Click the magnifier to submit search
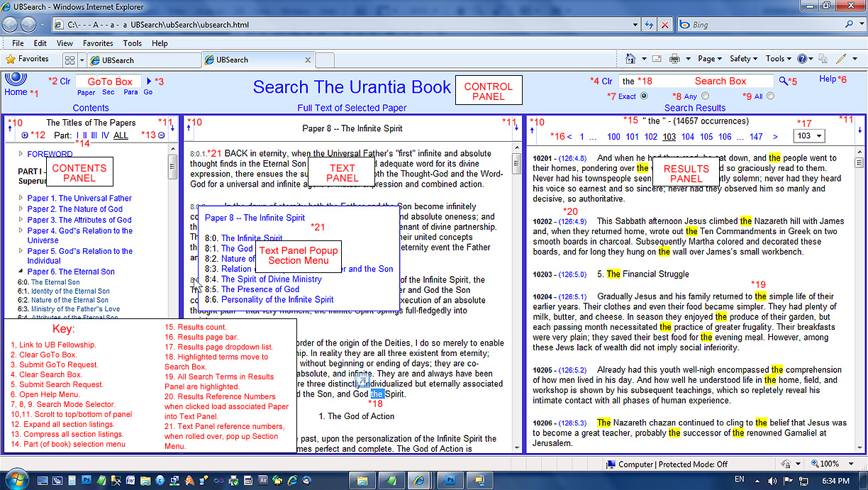868x490 pixels. [784, 82]
